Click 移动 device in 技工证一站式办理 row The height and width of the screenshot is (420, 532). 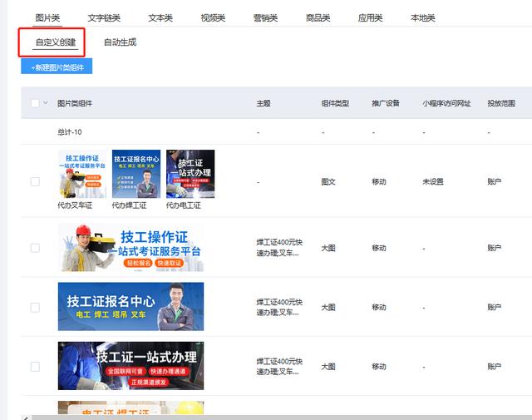pos(379,367)
